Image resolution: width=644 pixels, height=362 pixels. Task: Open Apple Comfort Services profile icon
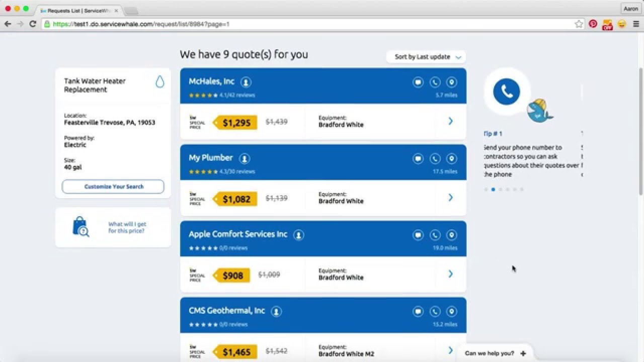coord(299,235)
